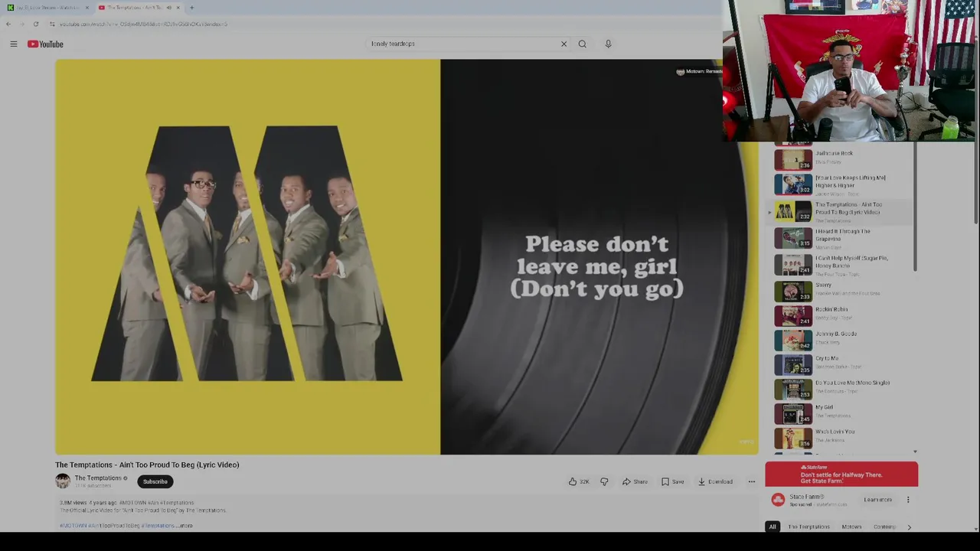Select the Motown filter chip
This screenshot has height=551, width=980.
[x=851, y=527]
